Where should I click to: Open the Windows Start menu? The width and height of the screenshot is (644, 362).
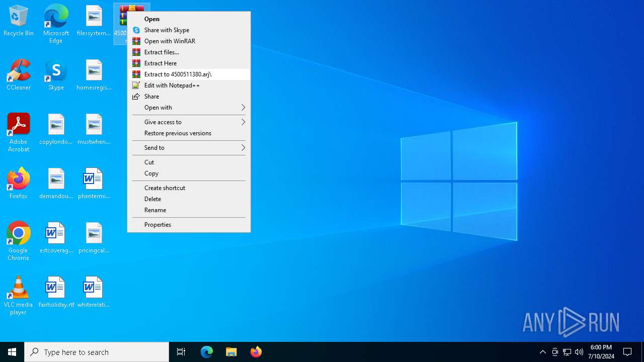pyautogui.click(x=12, y=352)
